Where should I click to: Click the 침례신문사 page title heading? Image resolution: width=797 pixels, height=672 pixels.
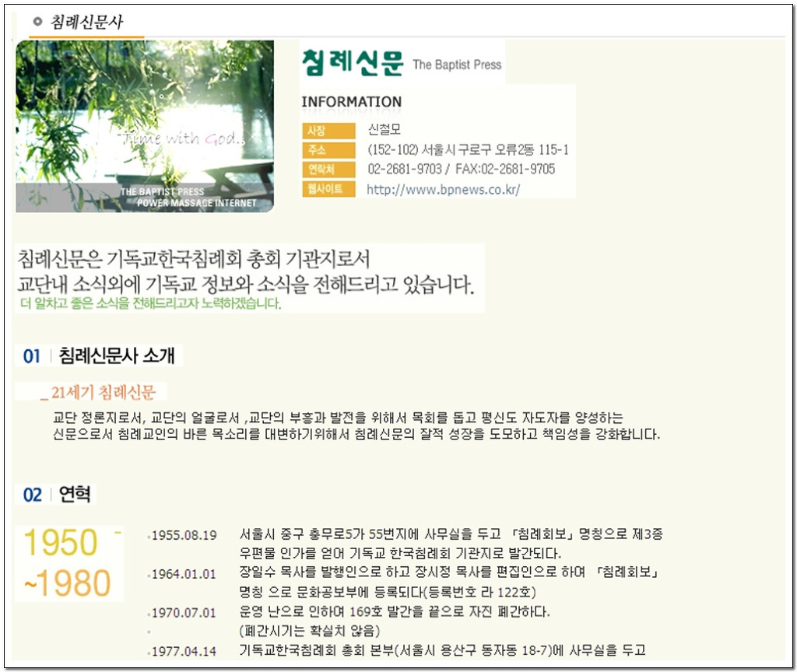[x=86, y=22]
